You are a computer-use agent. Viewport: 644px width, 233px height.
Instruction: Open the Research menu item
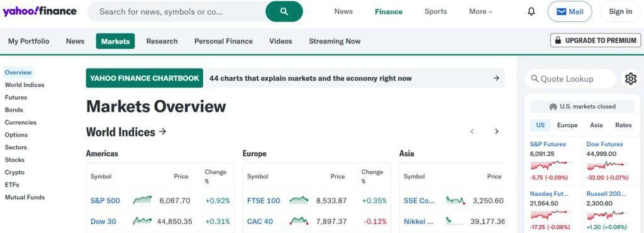[x=162, y=41]
